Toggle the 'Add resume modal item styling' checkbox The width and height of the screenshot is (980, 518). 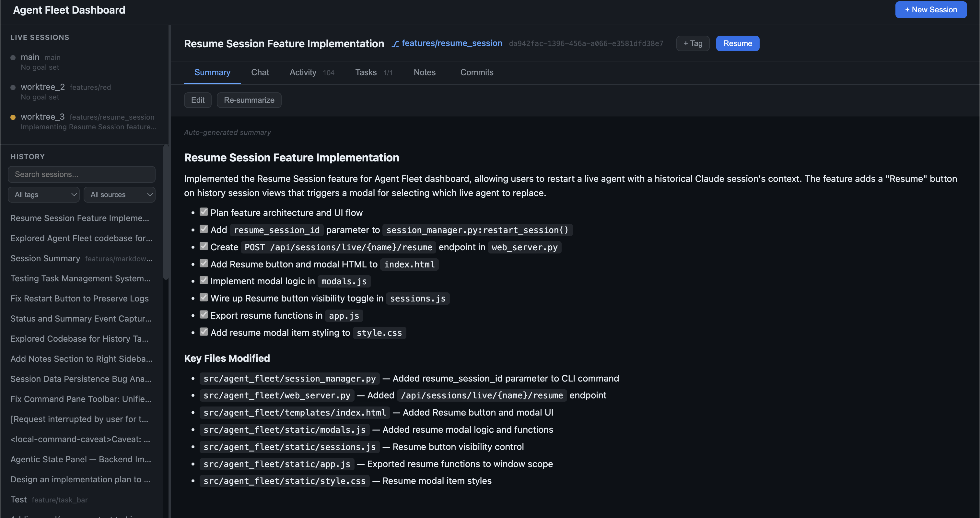[x=204, y=332]
